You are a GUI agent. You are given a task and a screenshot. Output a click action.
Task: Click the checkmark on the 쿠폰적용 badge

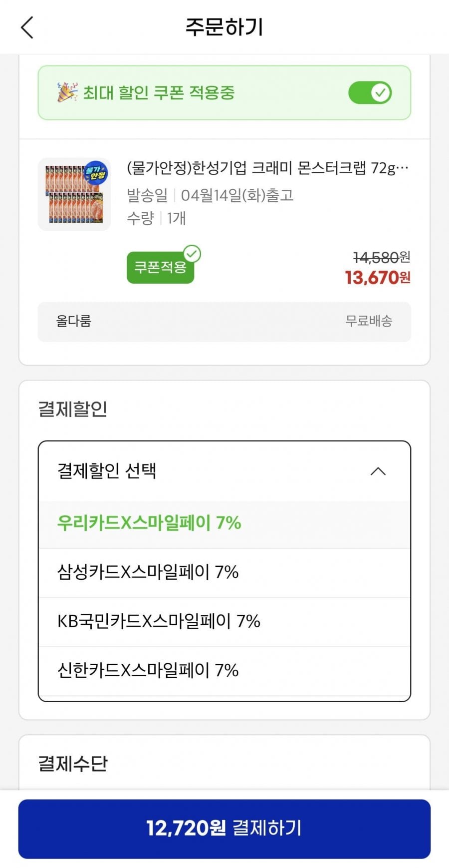tap(192, 254)
